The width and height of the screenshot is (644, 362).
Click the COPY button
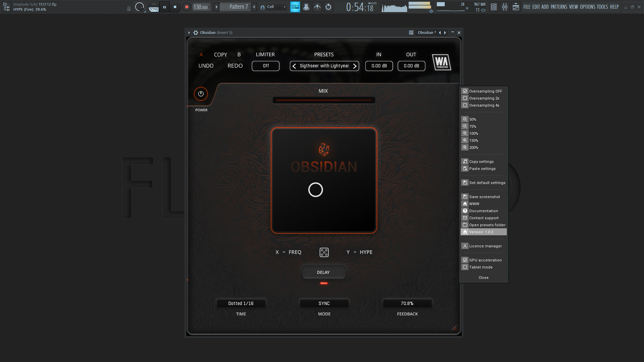click(x=221, y=55)
